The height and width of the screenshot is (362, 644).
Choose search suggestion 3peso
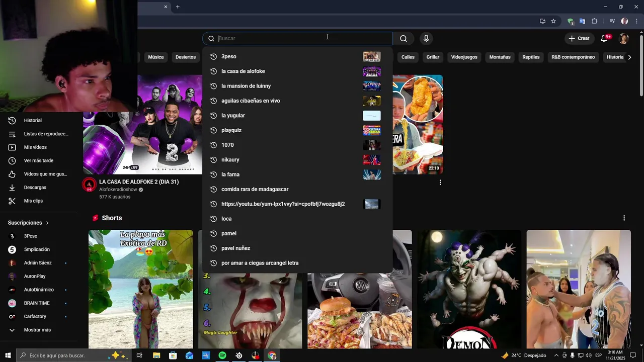(x=297, y=57)
